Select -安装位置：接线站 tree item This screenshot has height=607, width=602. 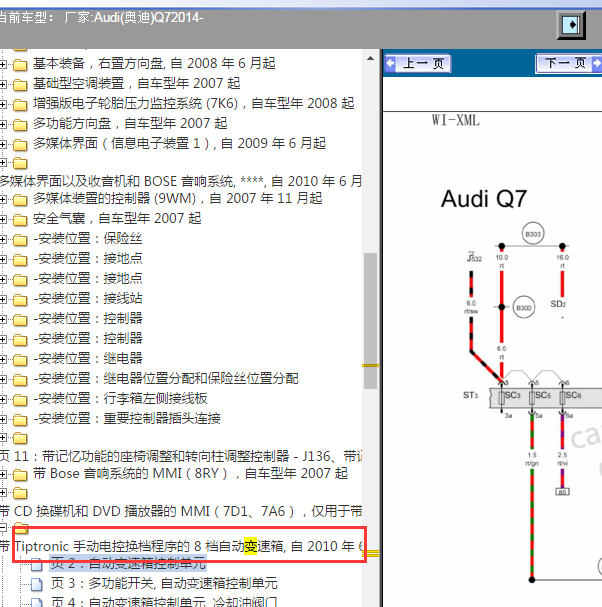[x=88, y=298]
